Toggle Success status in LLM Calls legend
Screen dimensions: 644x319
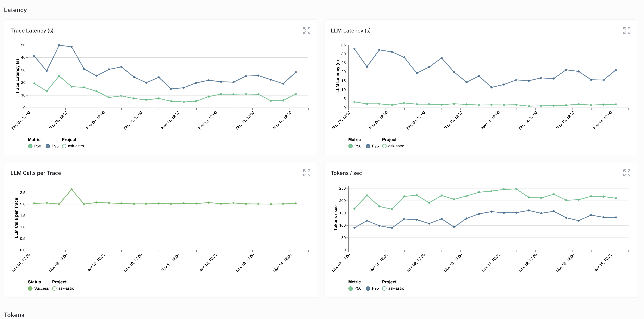(38, 288)
